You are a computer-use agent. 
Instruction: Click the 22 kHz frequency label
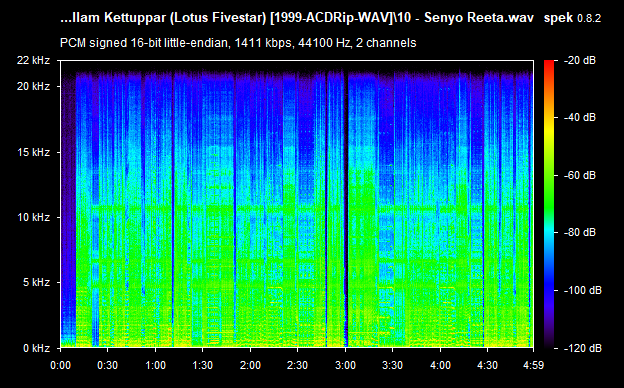[33, 60]
